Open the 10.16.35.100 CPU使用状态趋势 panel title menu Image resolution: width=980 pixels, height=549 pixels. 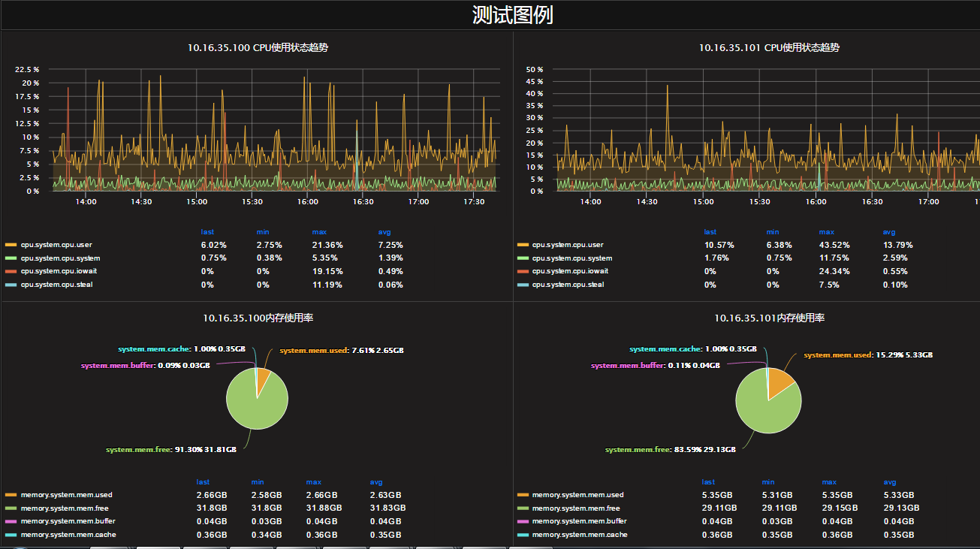(x=258, y=47)
